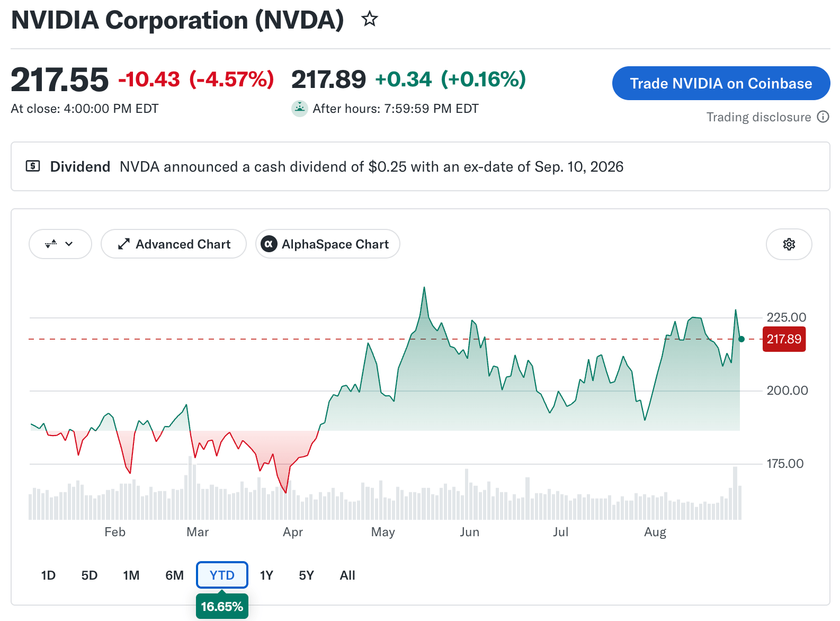Click the Dividend dollar icon
The image size is (840, 621).
[33, 166]
